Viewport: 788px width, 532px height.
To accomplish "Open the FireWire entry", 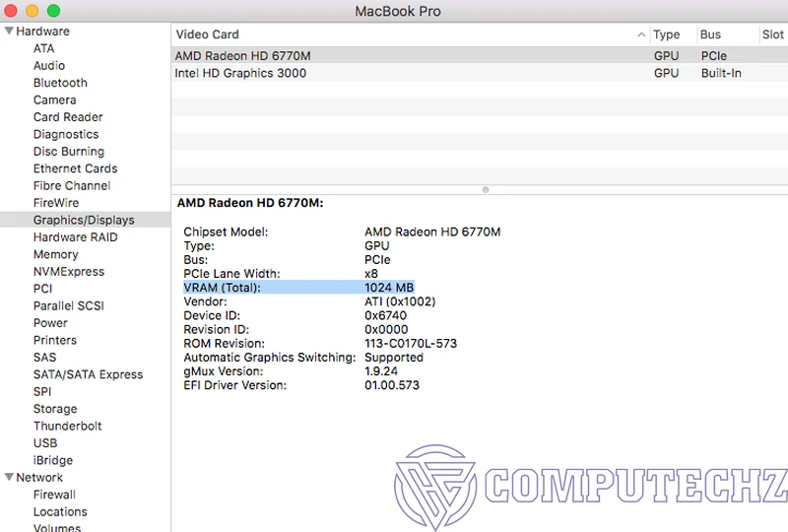I will [x=56, y=203].
